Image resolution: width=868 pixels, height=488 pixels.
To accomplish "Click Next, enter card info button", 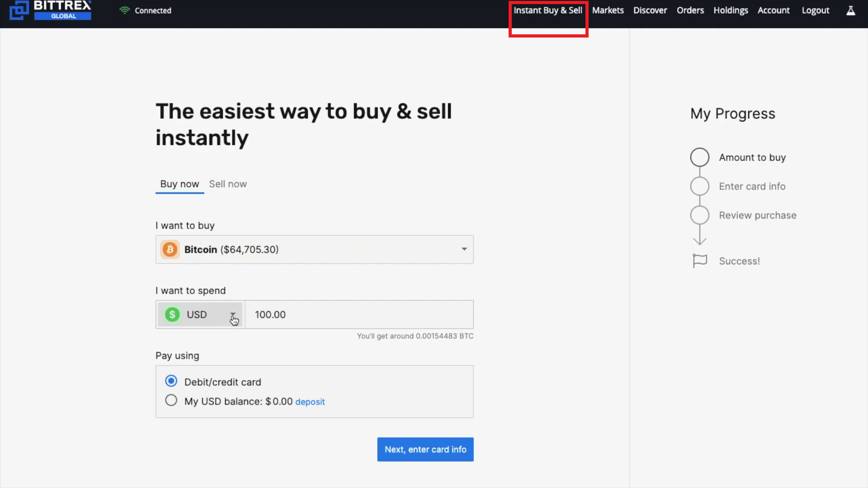I will [425, 449].
